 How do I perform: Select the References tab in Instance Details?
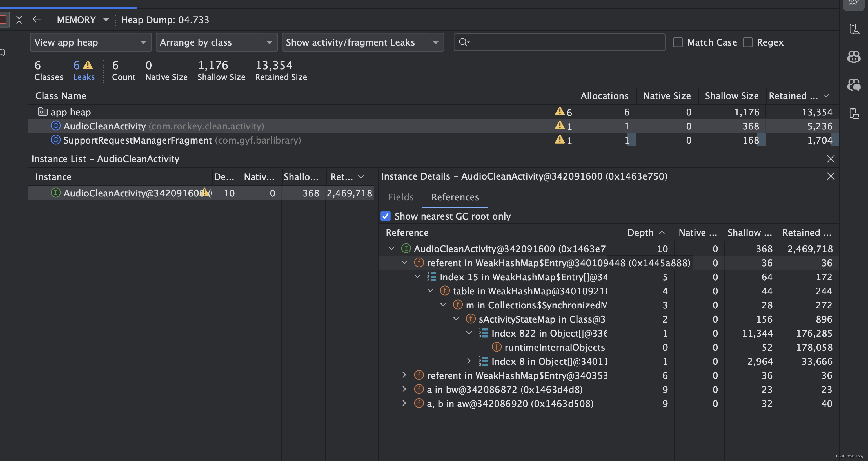[x=455, y=197]
